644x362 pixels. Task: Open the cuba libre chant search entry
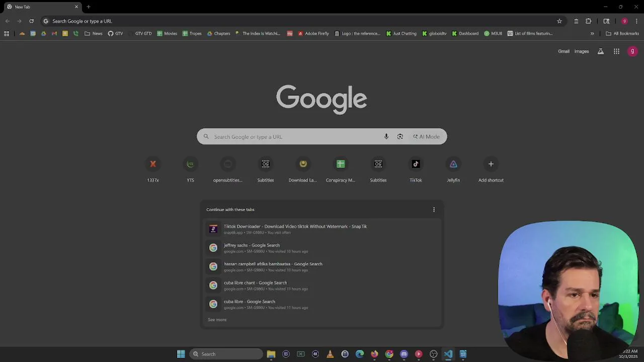[322, 286]
